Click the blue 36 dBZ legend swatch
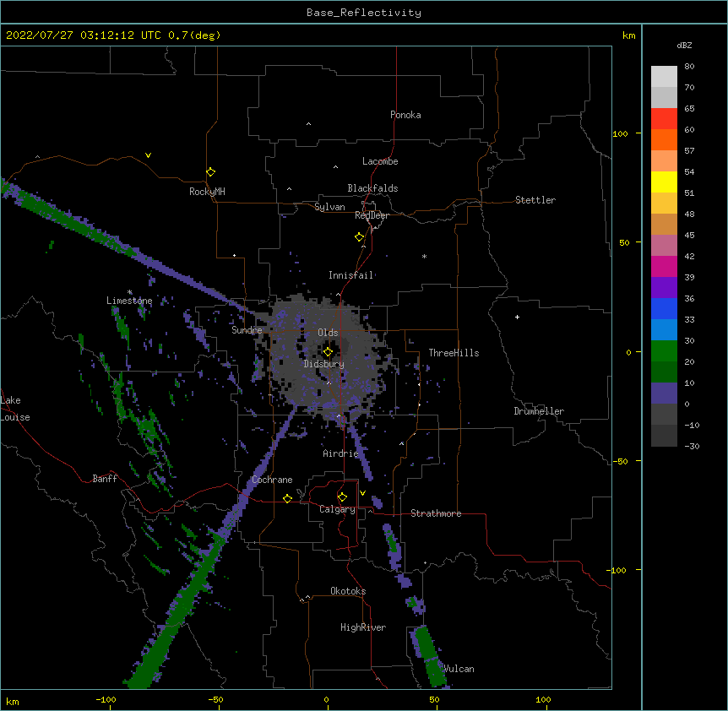This screenshot has width=728, height=711. [x=664, y=309]
